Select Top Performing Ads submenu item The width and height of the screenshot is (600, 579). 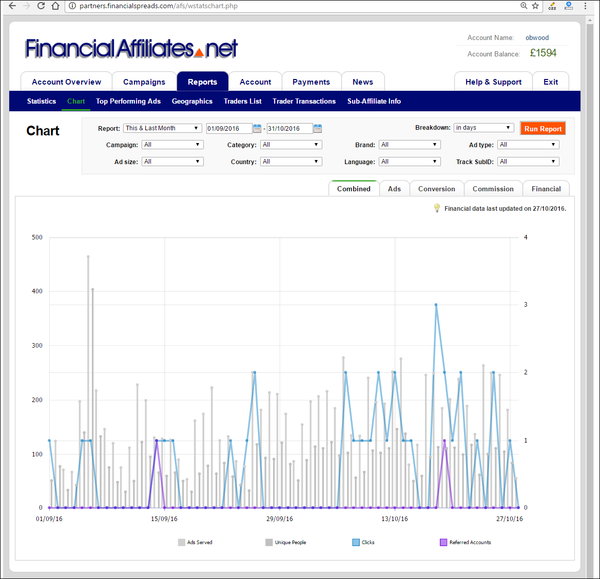[x=129, y=101]
